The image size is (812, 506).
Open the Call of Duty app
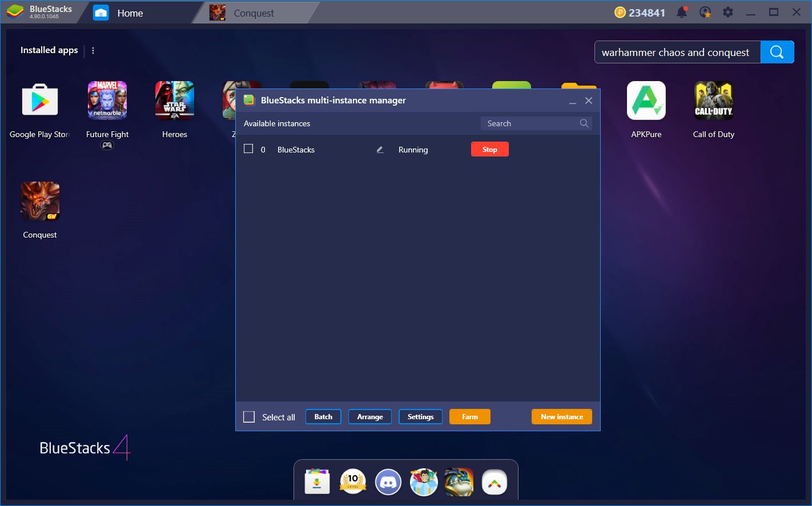714,101
